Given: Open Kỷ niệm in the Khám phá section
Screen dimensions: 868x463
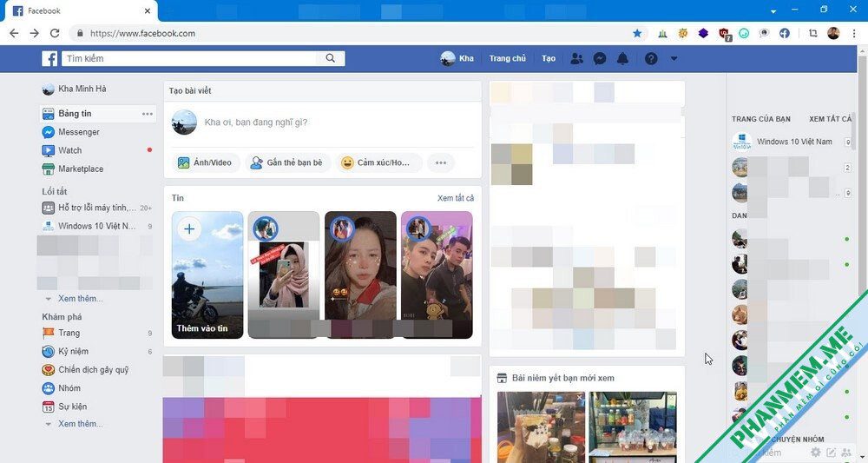Looking at the screenshot, I should pos(65,351).
